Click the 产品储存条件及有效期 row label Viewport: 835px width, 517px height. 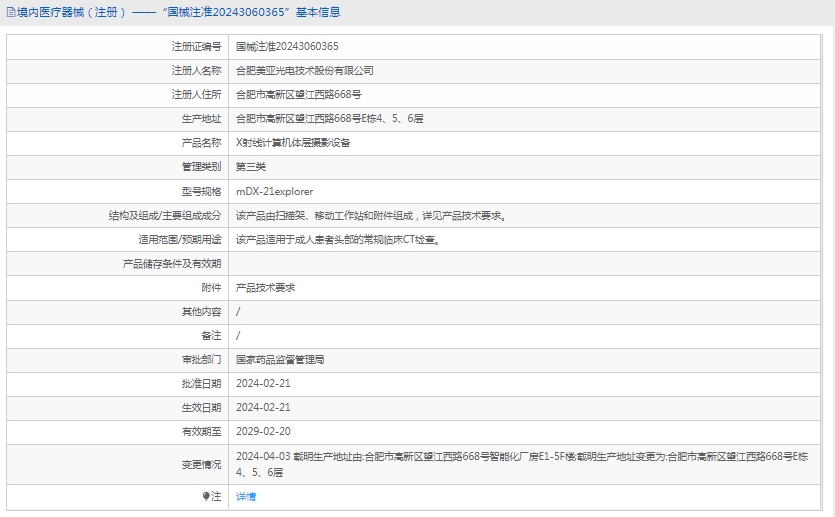(171, 264)
